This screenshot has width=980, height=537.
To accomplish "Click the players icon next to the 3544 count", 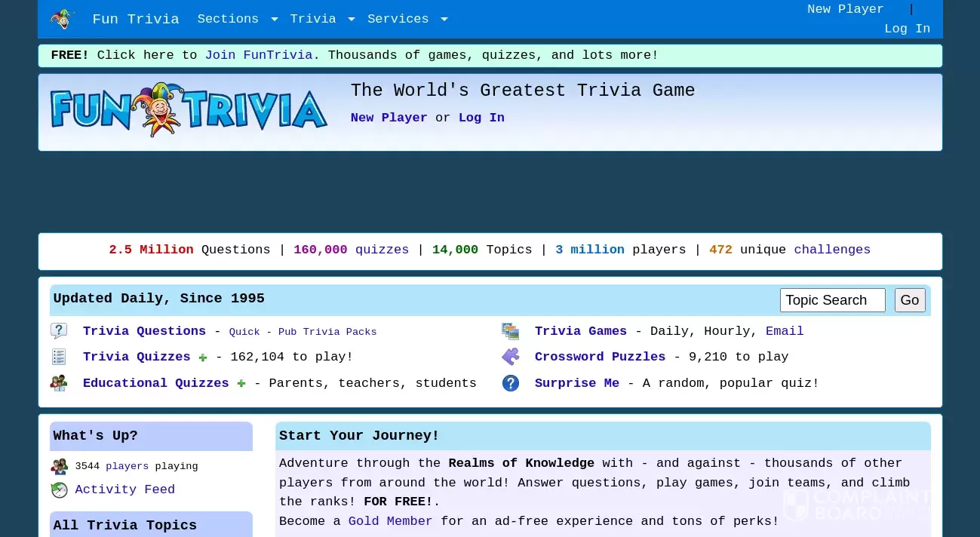I will [59, 466].
